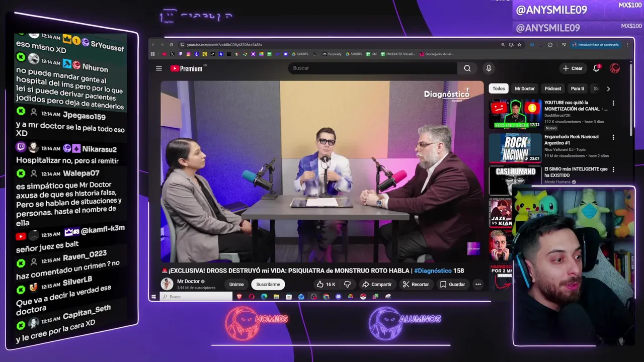Open the 'YOUTUBE nos quitó la MONETIZACIÓN' thumbnail

click(515, 114)
